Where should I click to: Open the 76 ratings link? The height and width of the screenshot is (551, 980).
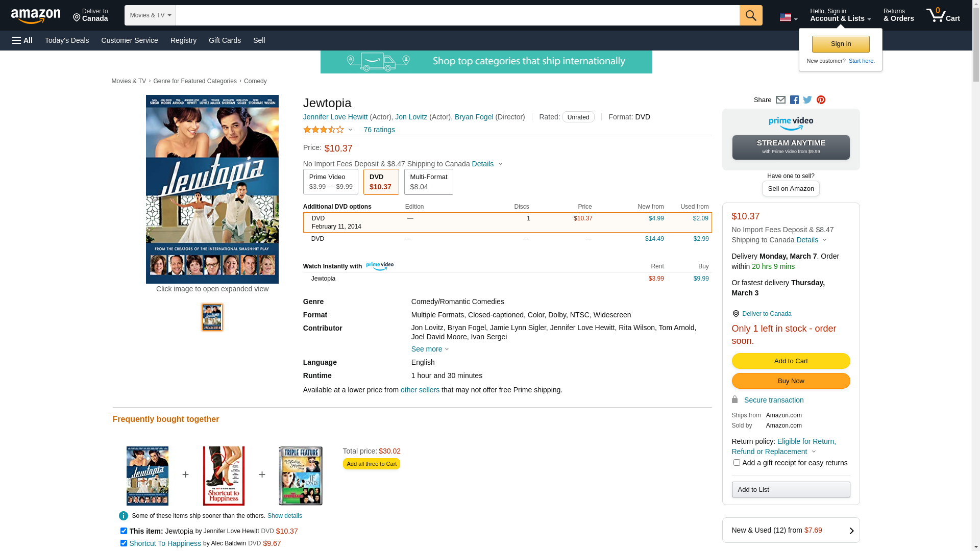tap(379, 130)
